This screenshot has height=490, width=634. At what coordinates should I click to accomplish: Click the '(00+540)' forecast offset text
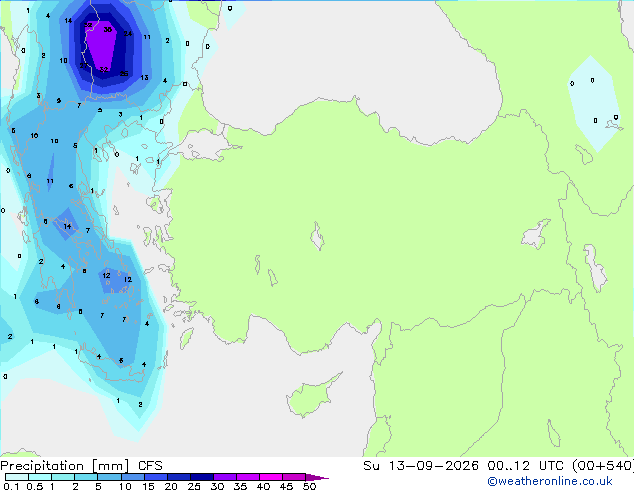[x=602, y=466]
